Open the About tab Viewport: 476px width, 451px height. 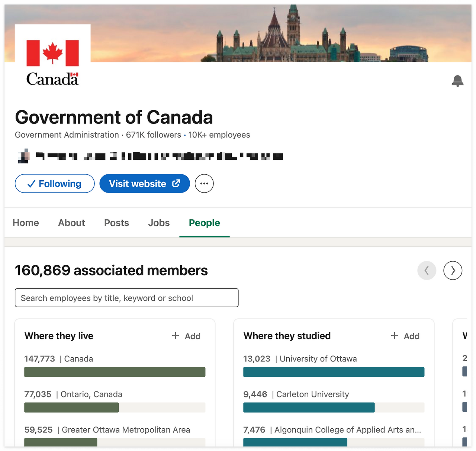tap(71, 223)
